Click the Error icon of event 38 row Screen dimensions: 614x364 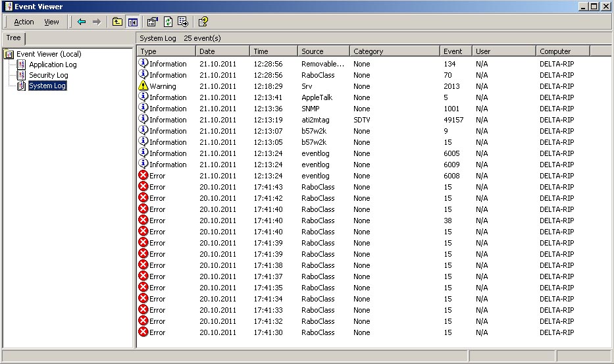tap(143, 220)
